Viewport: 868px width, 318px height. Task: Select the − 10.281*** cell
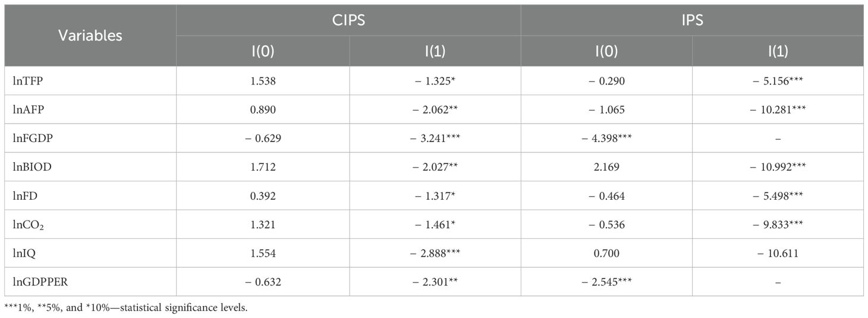(778, 109)
